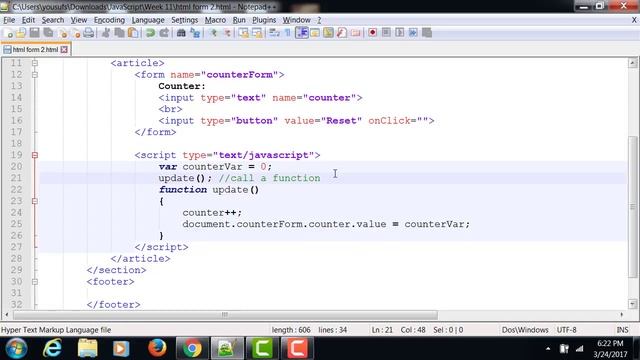The width and height of the screenshot is (640, 360).
Task: Click the horizontal scrollbar right arrow
Action: tap(622, 315)
